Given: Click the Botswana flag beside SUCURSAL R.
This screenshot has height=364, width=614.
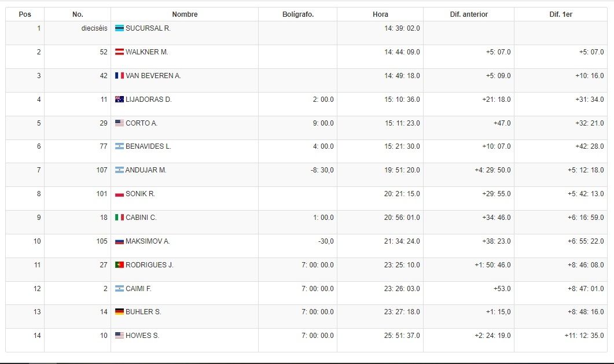Looking at the screenshot, I should point(119,28).
